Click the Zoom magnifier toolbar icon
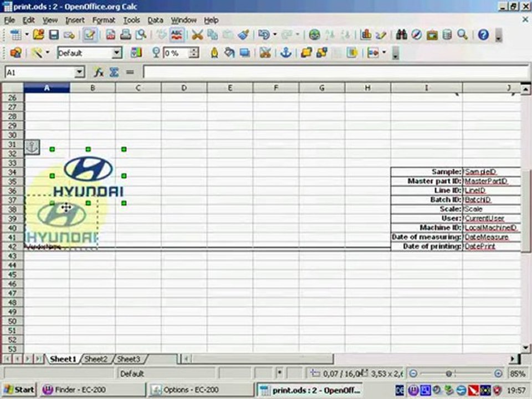532x399 pixels. click(x=462, y=34)
